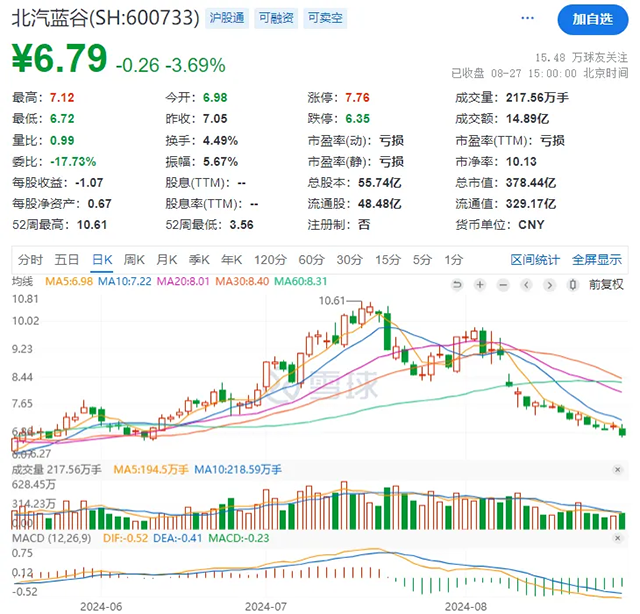
Task: Switch to the 五日 chart tab
Action: (67, 260)
